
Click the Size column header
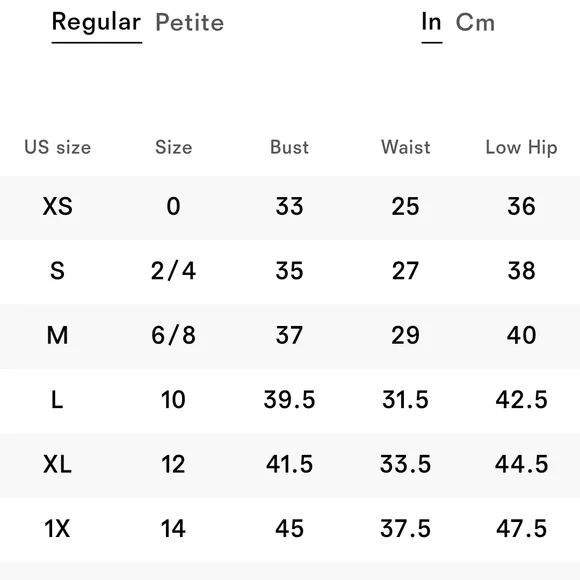point(173,147)
